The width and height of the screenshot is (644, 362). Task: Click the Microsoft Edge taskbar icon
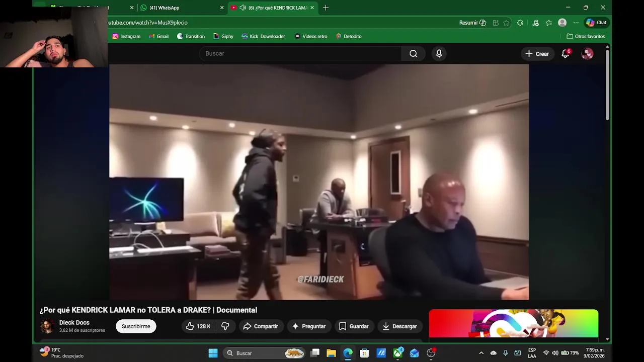click(348, 353)
